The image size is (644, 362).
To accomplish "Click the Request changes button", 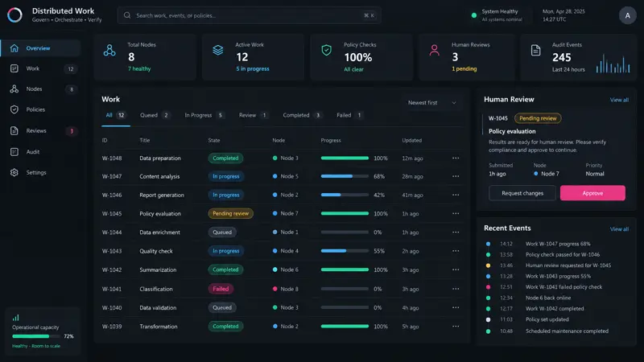I will click(522, 193).
